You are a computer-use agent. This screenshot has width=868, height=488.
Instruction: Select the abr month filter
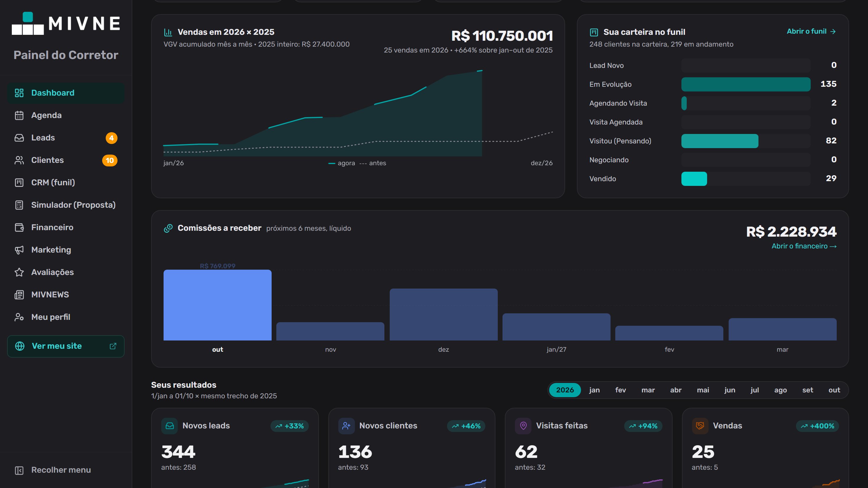pyautogui.click(x=676, y=390)
